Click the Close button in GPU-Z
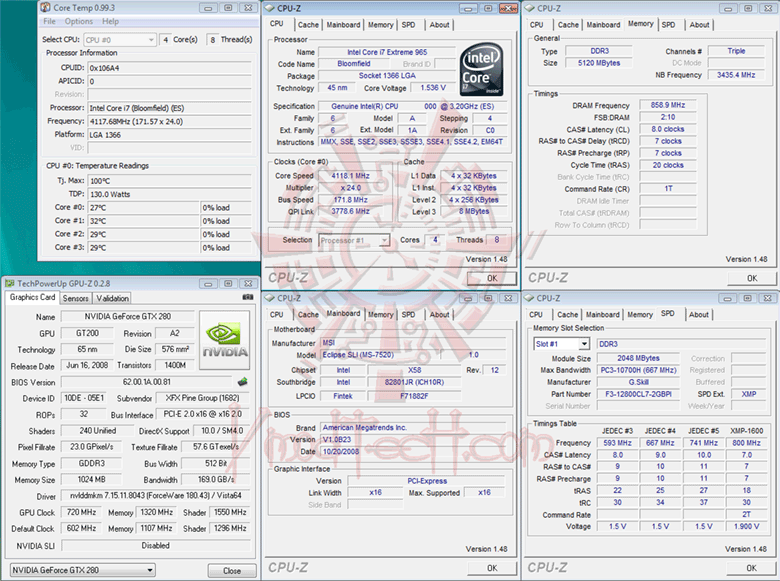Screen dimensions: 780x581 pos(232,571)
